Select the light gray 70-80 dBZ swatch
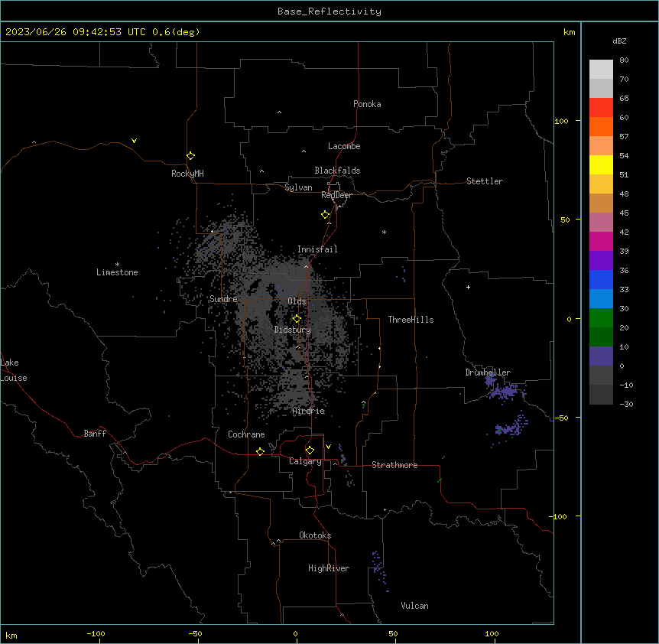 [601, 69]
